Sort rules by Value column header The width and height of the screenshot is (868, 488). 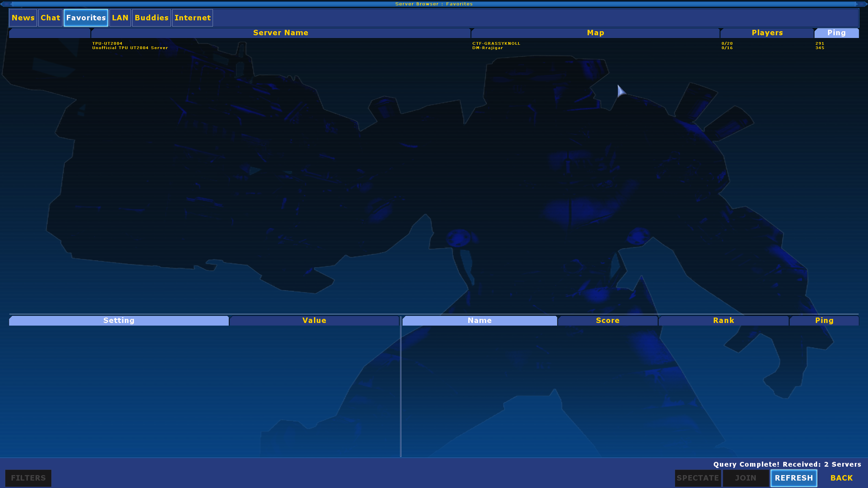tap(314, 321)
